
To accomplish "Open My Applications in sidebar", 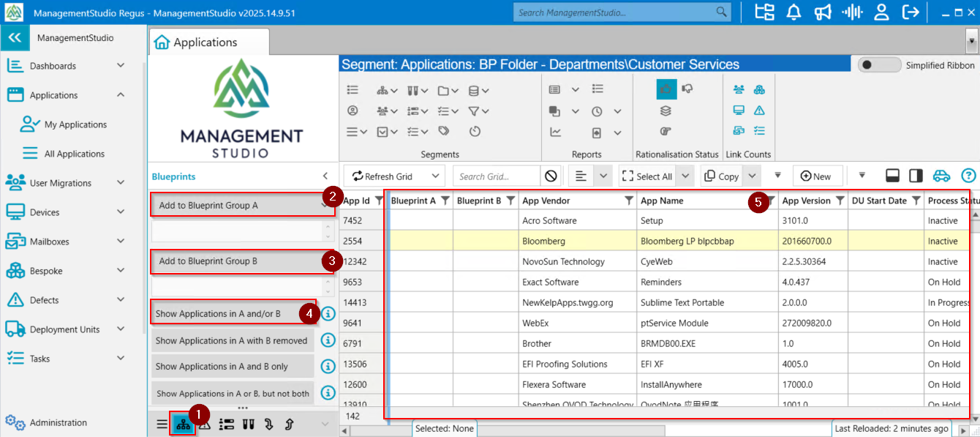I will coord(75,124).
